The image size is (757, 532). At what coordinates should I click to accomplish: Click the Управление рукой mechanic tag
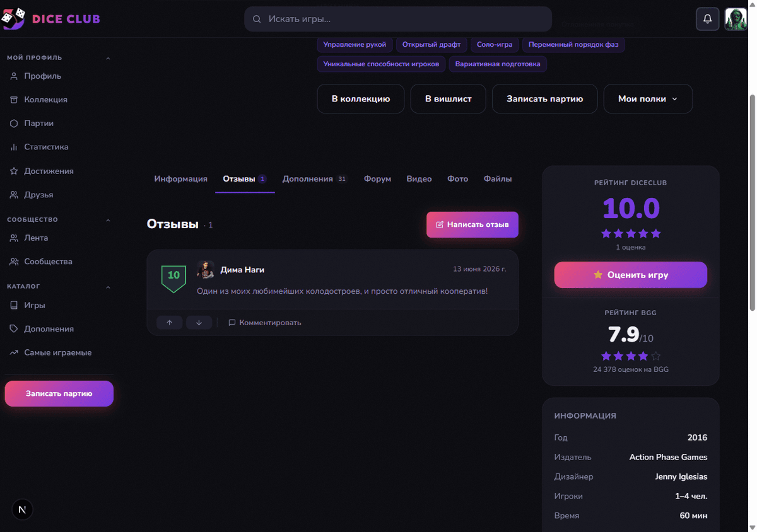[355, 45]
